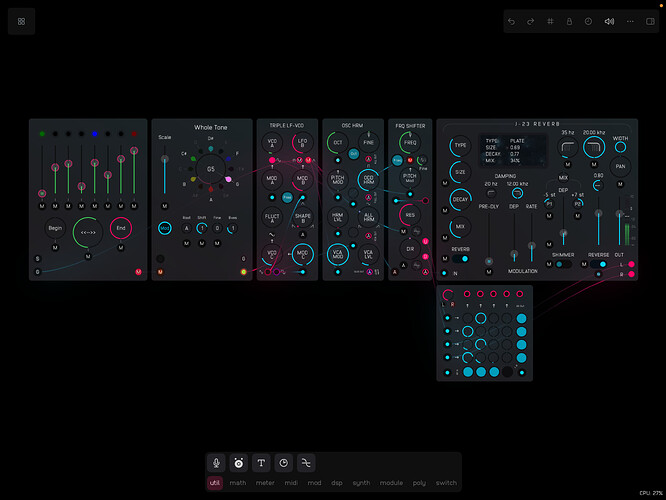Select the microphone input module icon
The height and width of the screenshot is (500, 666).
coord(216,463)
